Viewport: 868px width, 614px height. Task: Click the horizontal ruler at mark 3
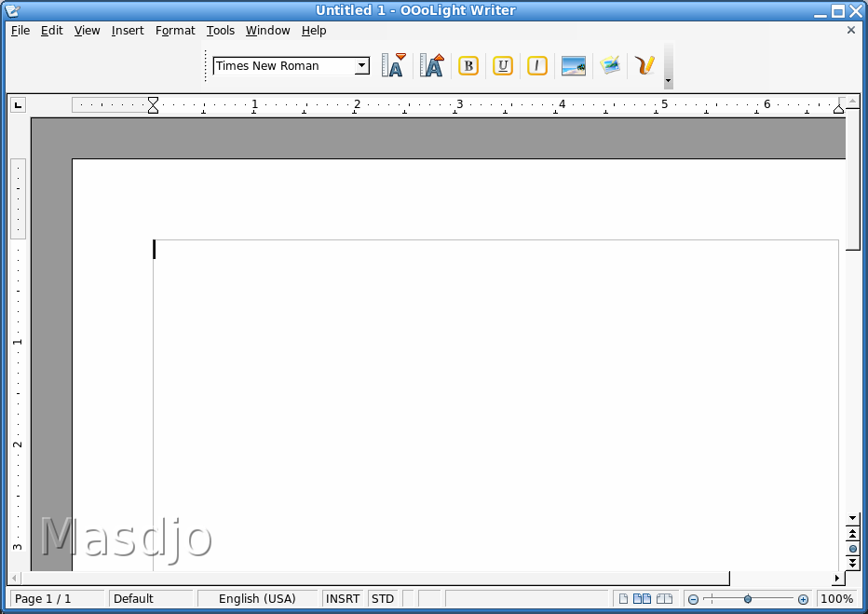(x=459, y=104)
